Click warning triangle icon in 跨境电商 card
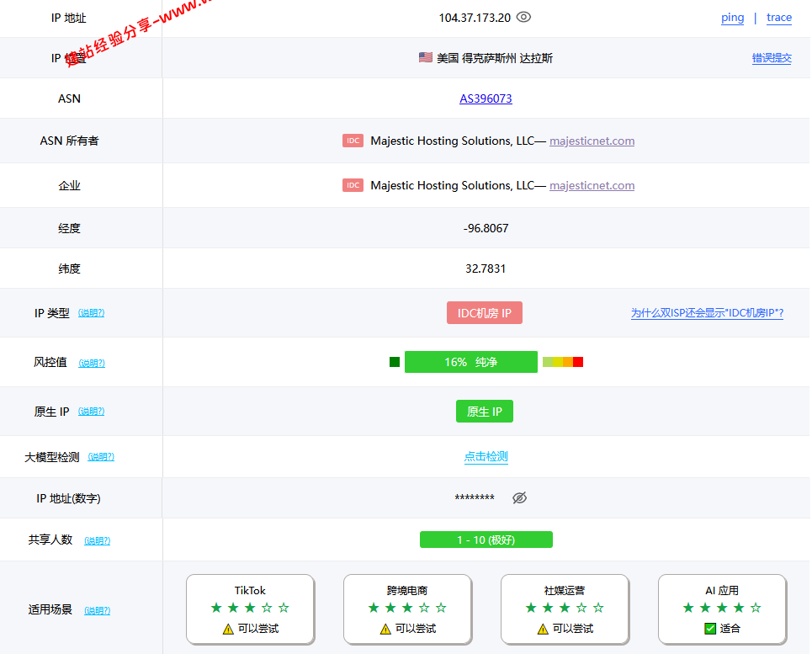This screenshot has height=654, width=812. point(385,629)
